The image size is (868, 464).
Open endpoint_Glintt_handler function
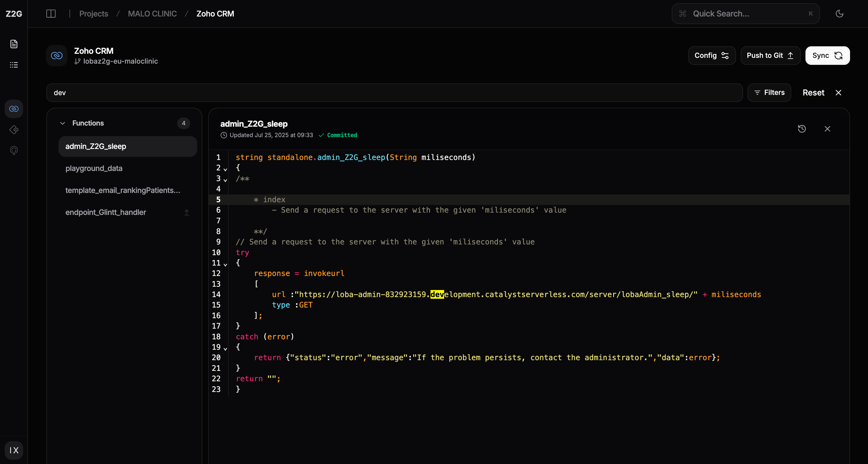point(128,212)
